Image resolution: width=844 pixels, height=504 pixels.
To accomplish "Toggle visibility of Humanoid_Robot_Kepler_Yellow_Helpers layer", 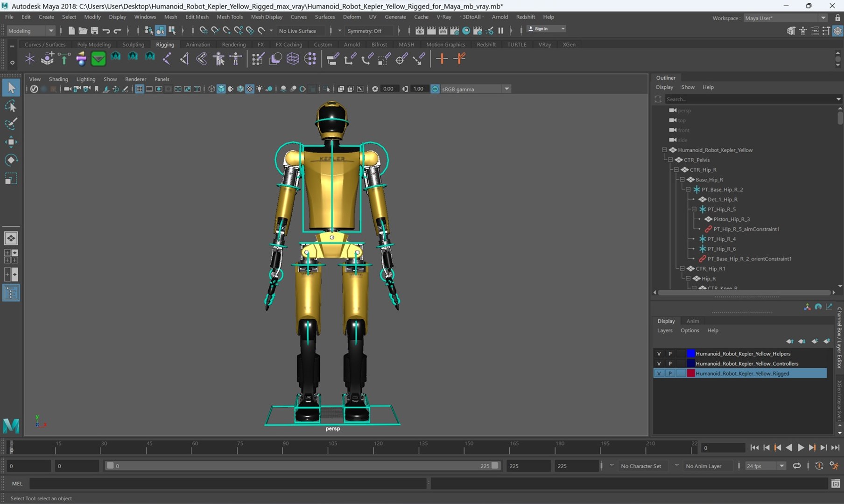I will 659,354.
